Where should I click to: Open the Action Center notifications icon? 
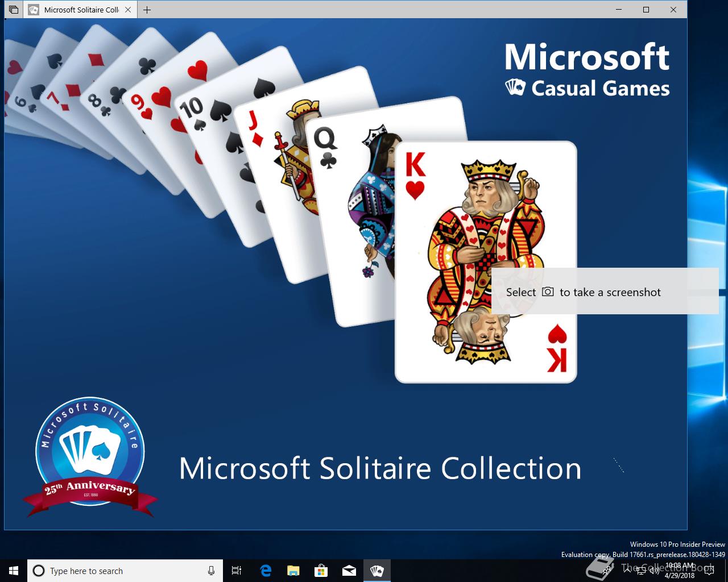[x=709, y=571]
